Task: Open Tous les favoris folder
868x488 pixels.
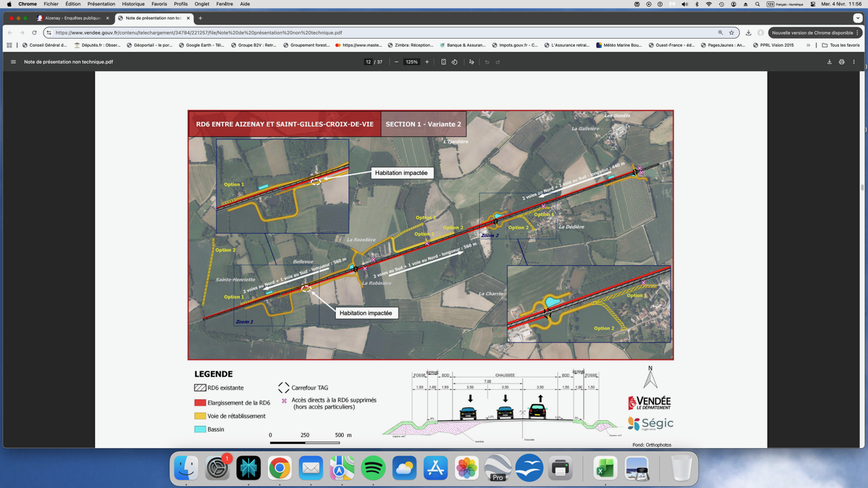Action: coord(841,45)
